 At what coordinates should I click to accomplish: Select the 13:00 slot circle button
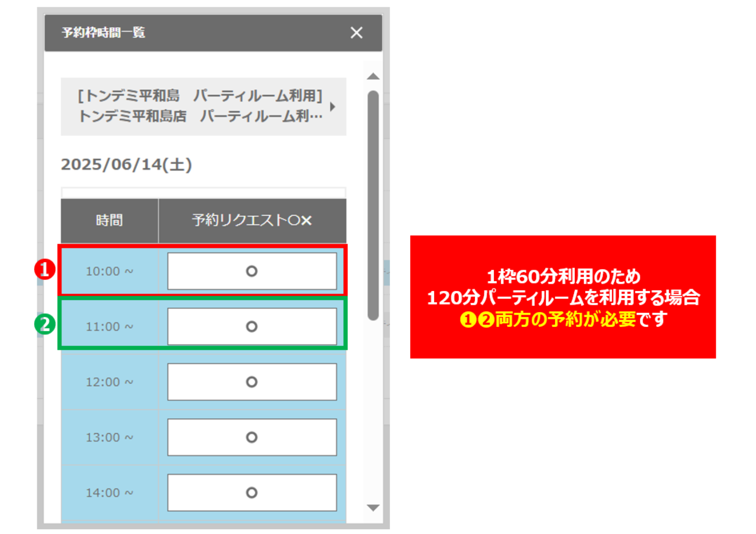click(252, 437)
